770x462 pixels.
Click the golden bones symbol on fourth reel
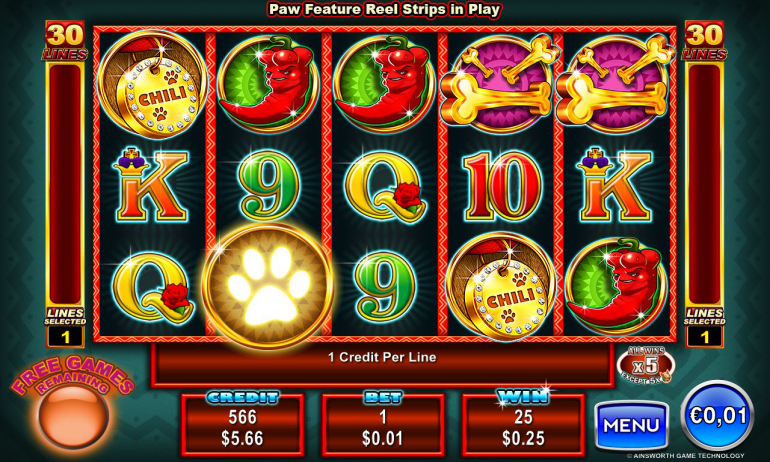coord(500,84)
